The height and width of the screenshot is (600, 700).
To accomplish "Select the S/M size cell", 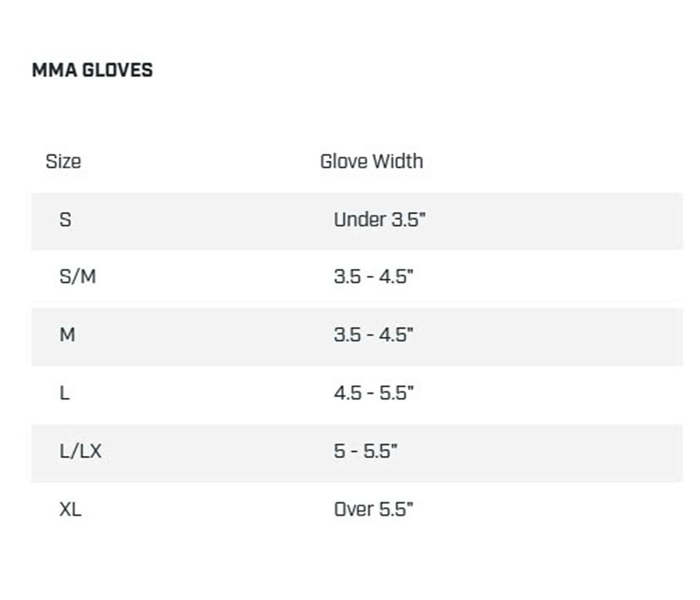I will coord(78,276).
